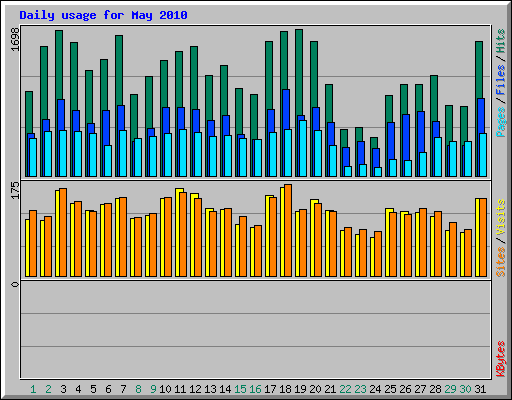This screenshot has height=400, width=512.
Task: Click the "1698" axis maximum value
Action: [15, 39]
